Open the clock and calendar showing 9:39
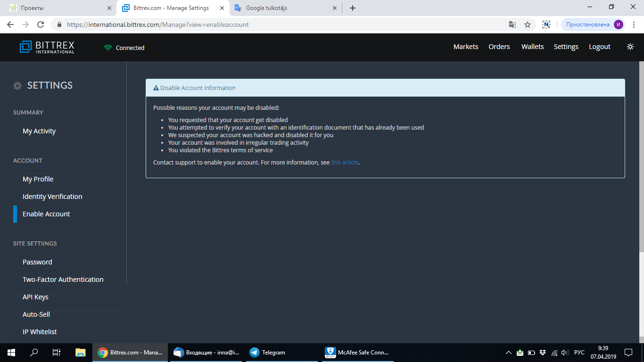This screenshot has height=362, width=644. tap(603, 353)
